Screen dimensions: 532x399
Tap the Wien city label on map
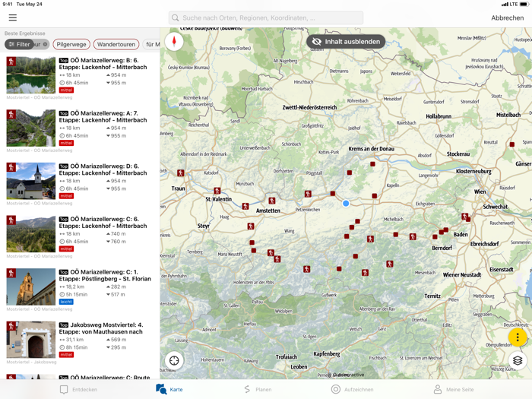480,192
